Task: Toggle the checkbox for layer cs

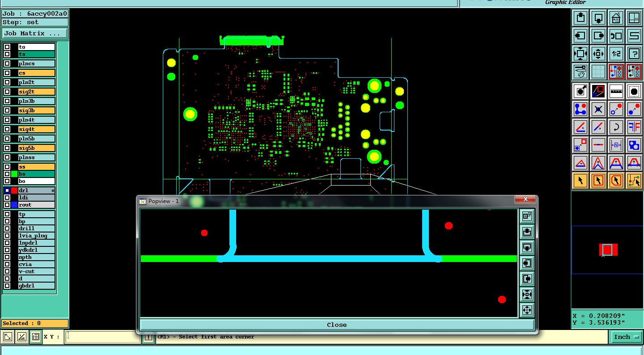Action: pyautogui.click(x=7, y=73)
